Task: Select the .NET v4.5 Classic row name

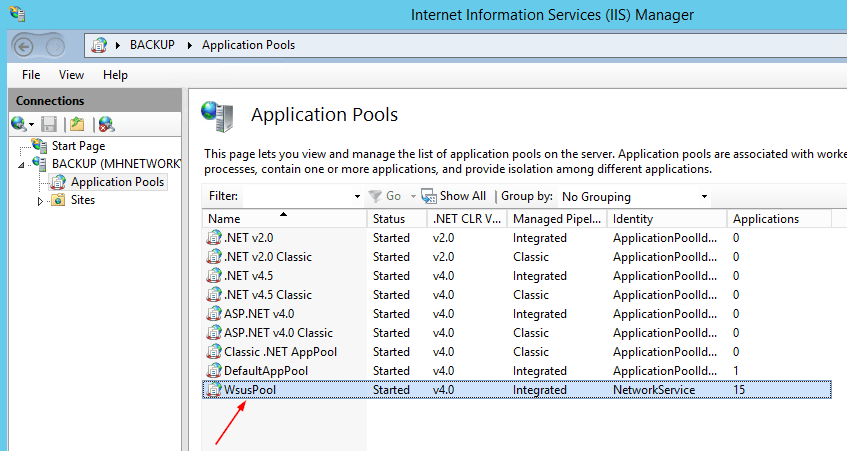Action: [268, 294]
